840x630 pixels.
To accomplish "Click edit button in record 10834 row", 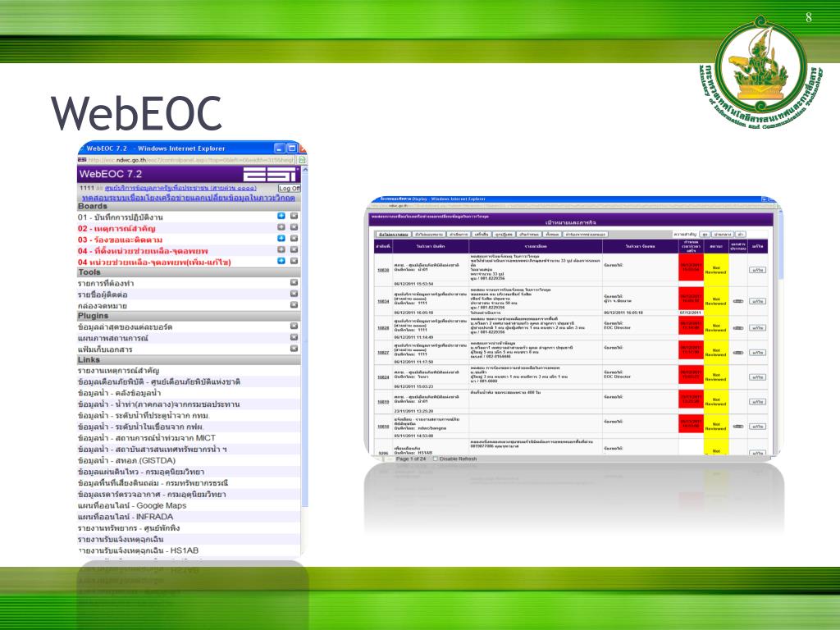I will tap(757, 302).
